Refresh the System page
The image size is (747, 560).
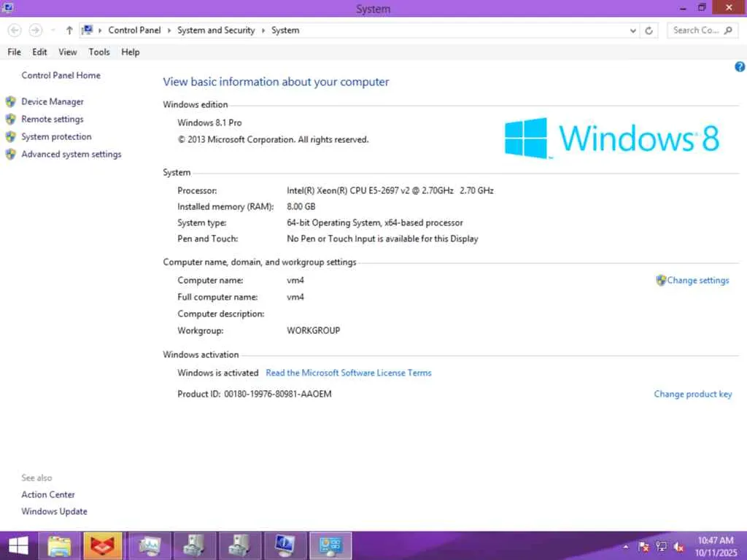click(x=649, y=31)
